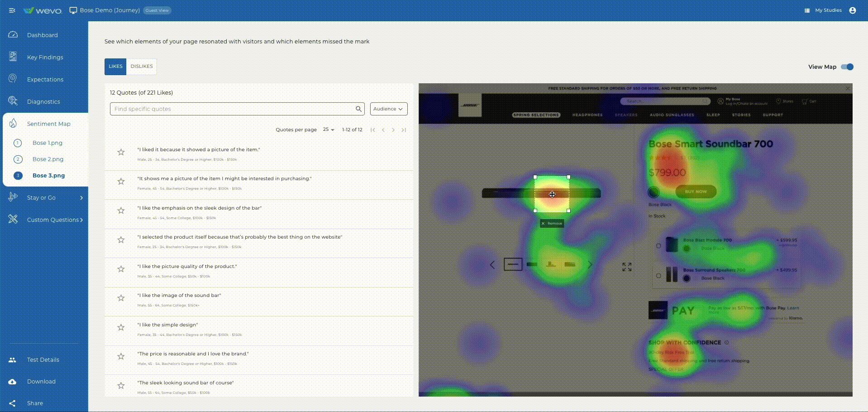The image size is (868, 412).
Task: Click the Download cloud icon
Action: (x=12, y=382)
